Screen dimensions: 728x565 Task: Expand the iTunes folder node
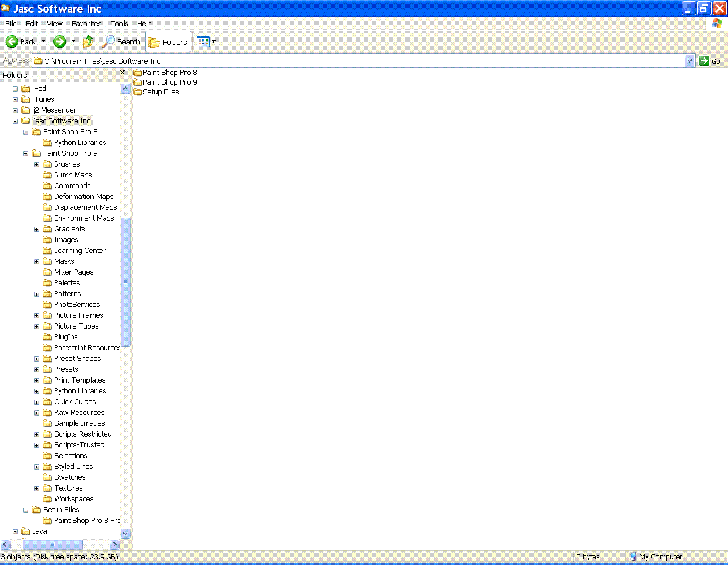tap(15, 99)
